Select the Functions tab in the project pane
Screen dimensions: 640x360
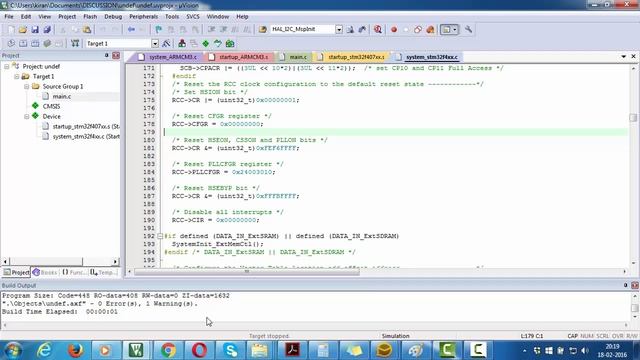tap(73, 272)
